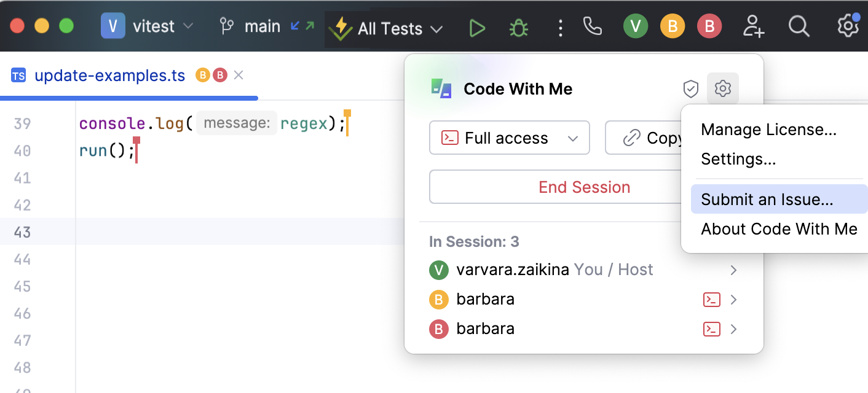
Task: Open the three-dot more actions menu
Action: point(560,28)
